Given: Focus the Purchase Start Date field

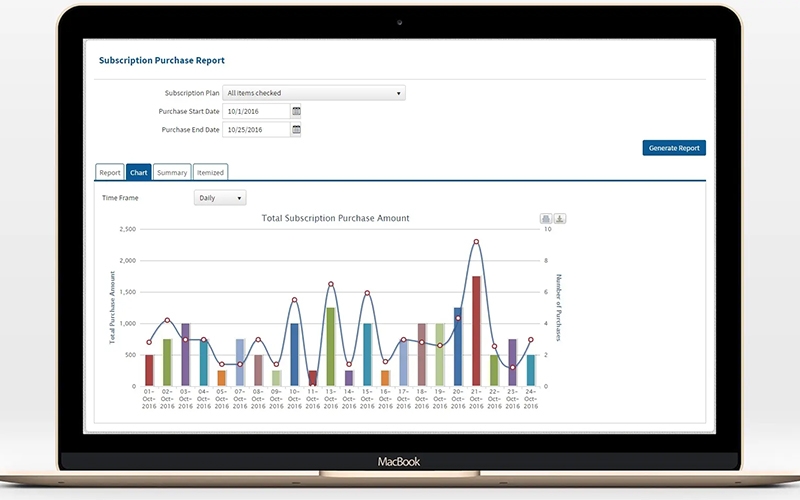Looking at the screenshot, I should (x=256, y=111).
